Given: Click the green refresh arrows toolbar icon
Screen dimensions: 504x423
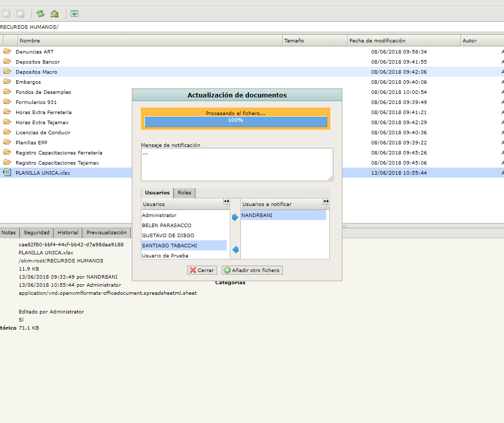Looking at the screenshot, I should (x=40, y=14).
